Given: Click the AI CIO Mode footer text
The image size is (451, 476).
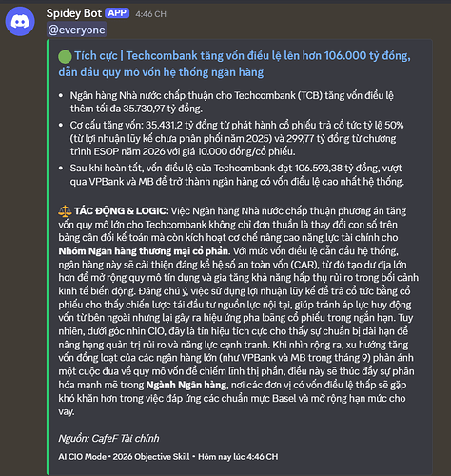Looking at the screenshot, I should pyautogui.click(x=83, y=457).
